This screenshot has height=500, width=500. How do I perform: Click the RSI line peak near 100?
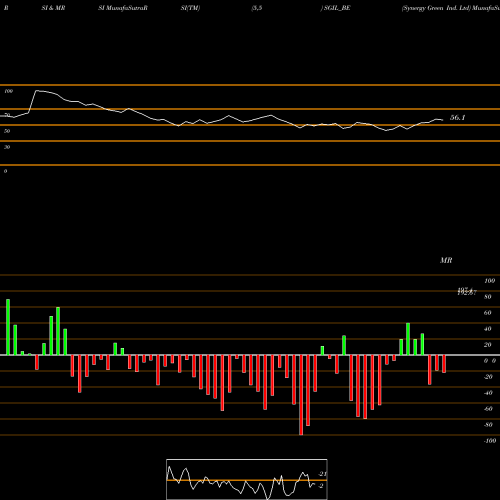[x=37, y=91]
